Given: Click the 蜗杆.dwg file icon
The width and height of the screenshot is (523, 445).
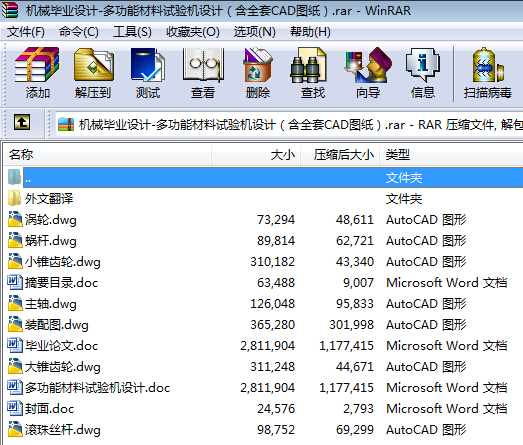Looking at the screenshot, I should pos(15,240).
